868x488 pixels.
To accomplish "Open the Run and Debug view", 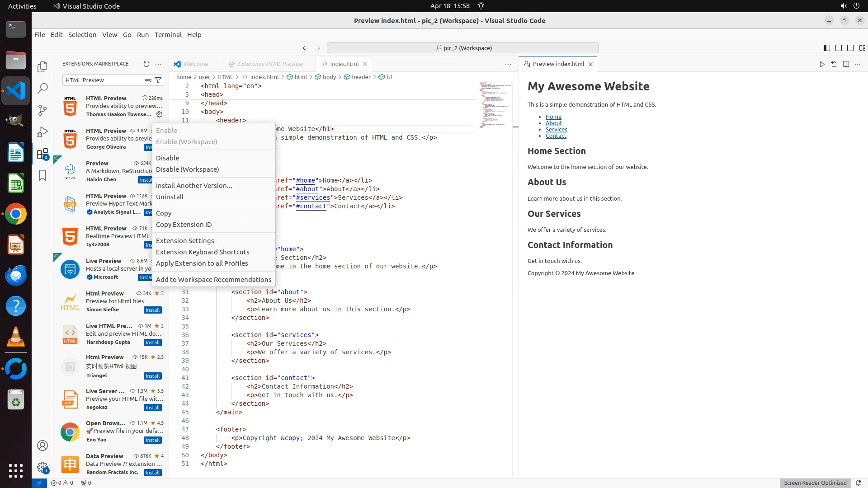I will (42, 132).
